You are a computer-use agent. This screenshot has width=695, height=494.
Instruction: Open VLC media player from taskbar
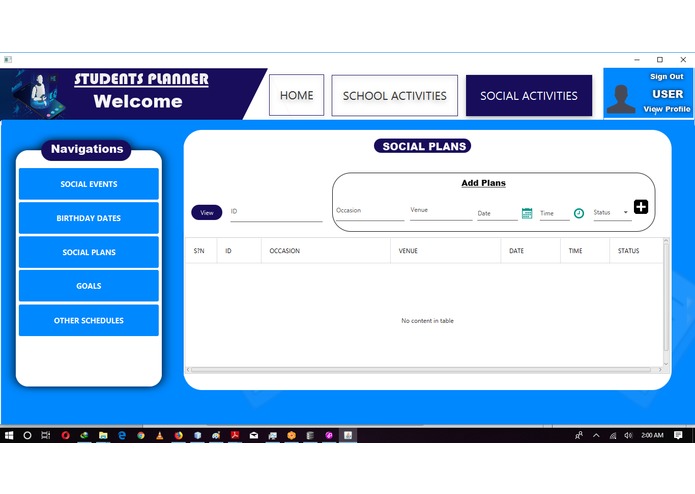coord(160,435)
